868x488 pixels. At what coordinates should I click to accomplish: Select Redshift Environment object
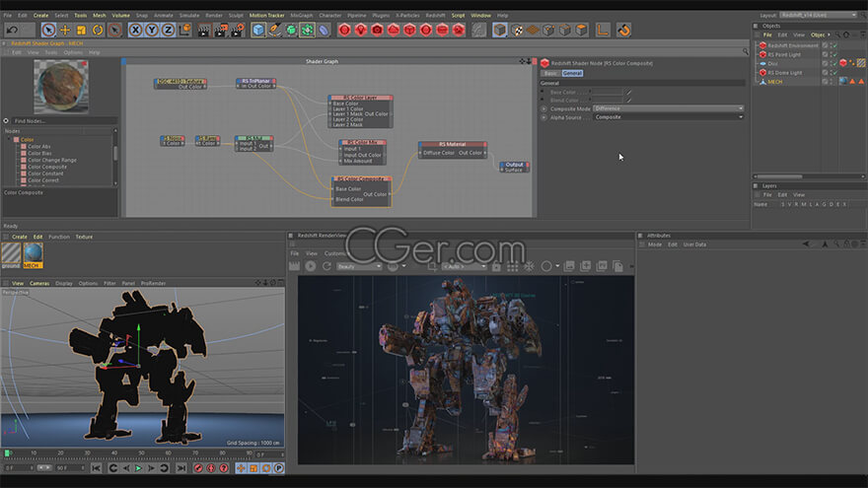[x=793, y=45]
